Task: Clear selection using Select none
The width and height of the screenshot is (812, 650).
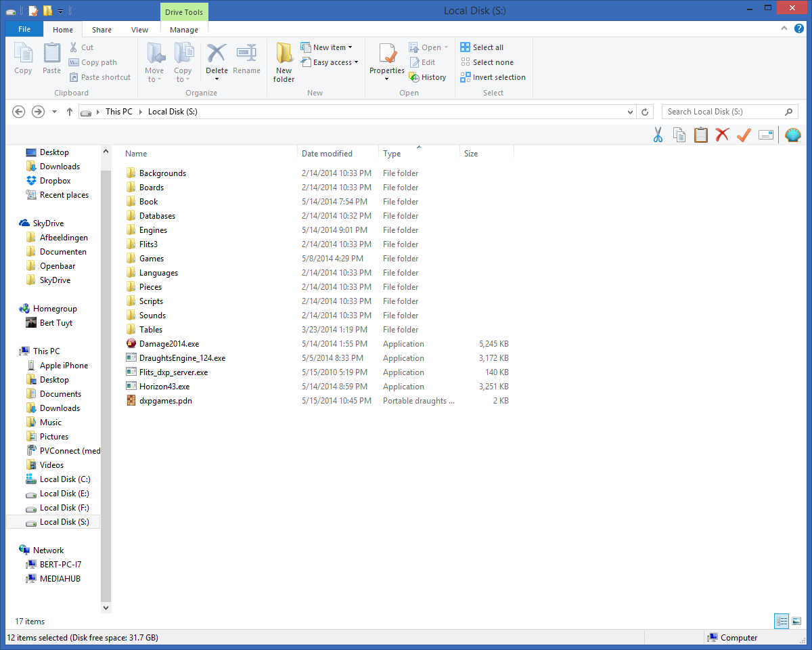Action: coord(487,62)
